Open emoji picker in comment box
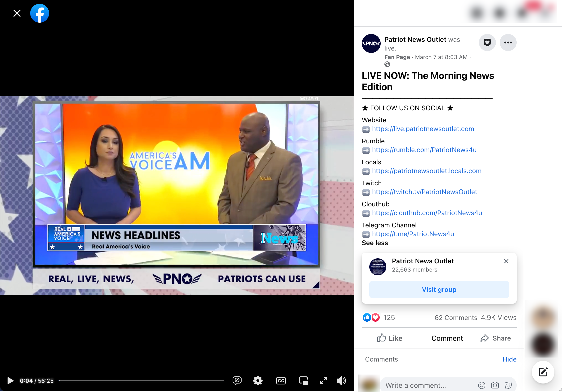 click(481, 385)
